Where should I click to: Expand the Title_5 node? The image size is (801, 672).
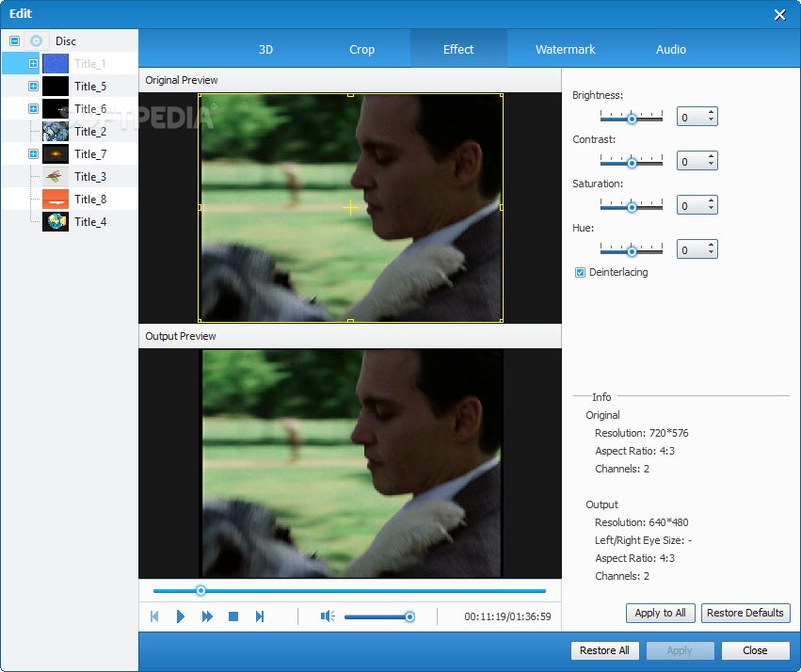point(33,87)
